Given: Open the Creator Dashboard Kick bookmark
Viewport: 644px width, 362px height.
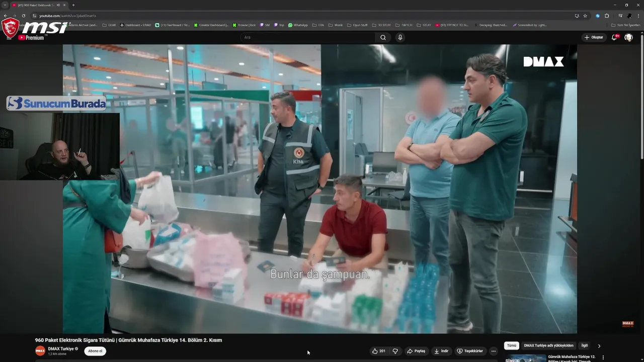Looking at the screenshot, I should 211,25.
